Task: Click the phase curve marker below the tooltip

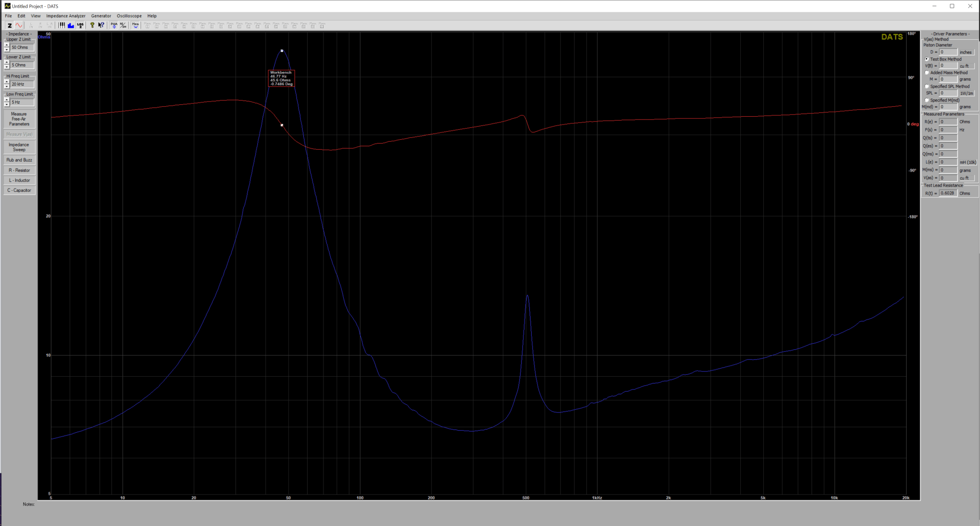Action: pos(282,125)
